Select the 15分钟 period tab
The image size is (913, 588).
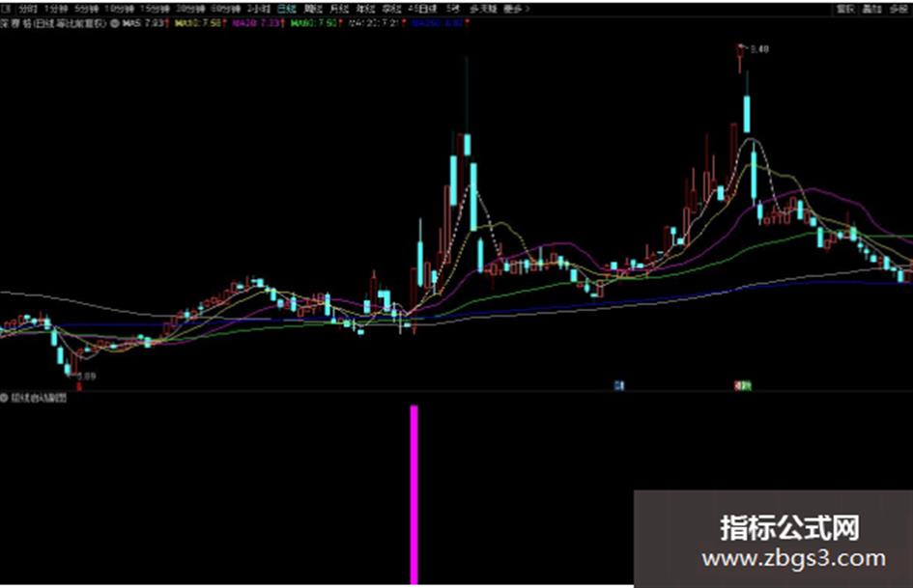point(155,10)
